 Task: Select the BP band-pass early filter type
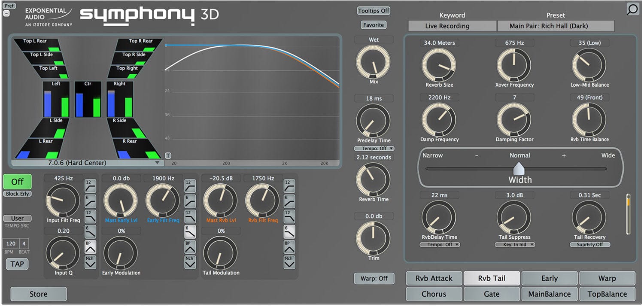(190, 247)
